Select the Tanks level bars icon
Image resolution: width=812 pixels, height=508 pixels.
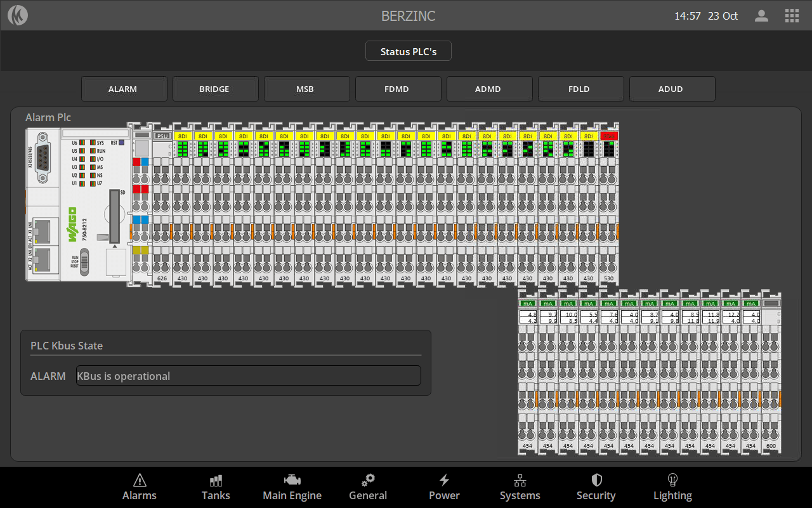coord(216,480)
